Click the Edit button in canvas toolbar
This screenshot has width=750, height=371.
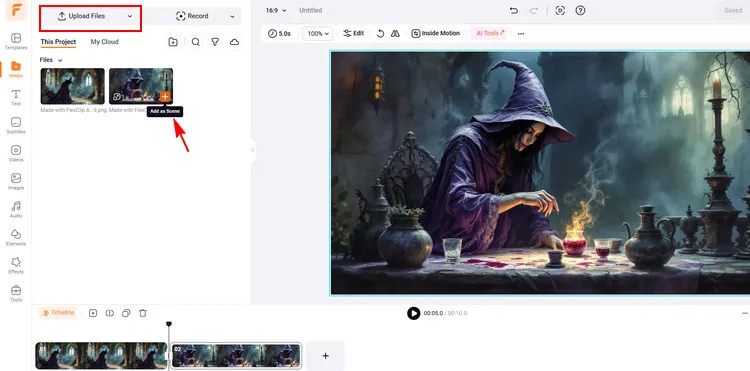pyautogui.click(x=353, y=33)
